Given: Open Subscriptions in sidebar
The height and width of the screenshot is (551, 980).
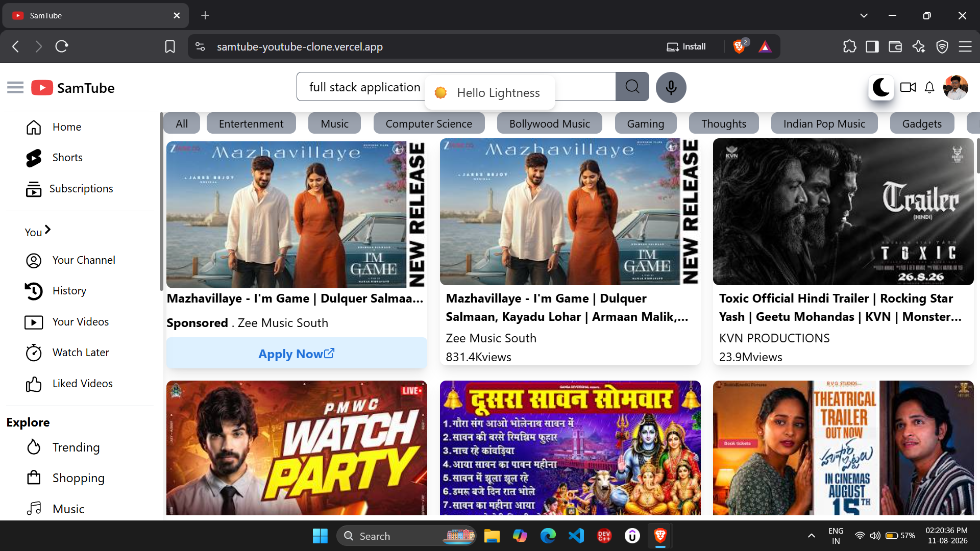Looking at the screenshot, I should click(x=69, y=189).
